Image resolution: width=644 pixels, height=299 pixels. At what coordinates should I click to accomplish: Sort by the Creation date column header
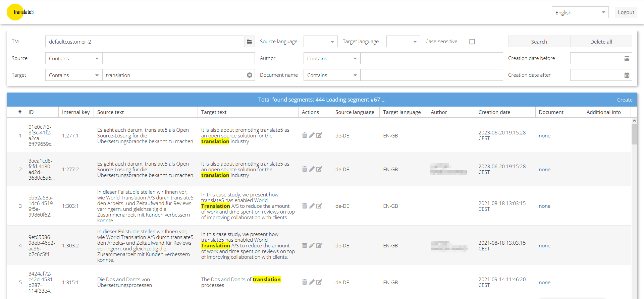coord(494,112)
